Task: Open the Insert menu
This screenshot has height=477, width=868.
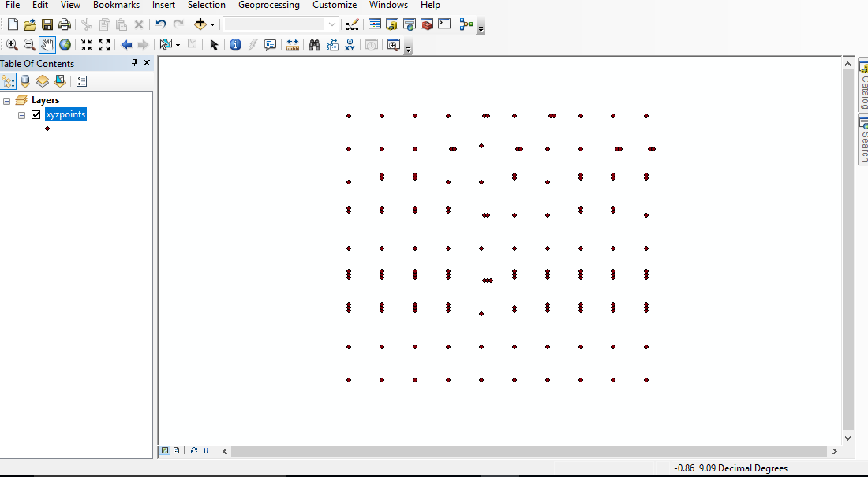Action: [163, 5]
